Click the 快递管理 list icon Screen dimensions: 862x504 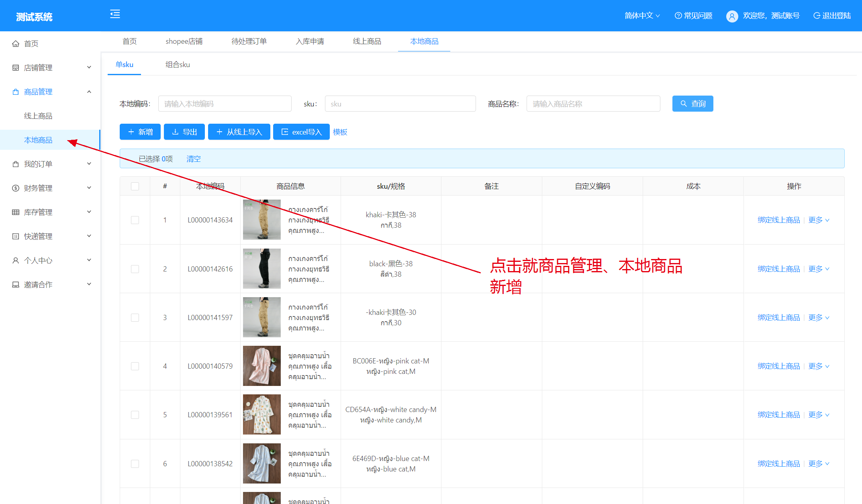[16, 236]
